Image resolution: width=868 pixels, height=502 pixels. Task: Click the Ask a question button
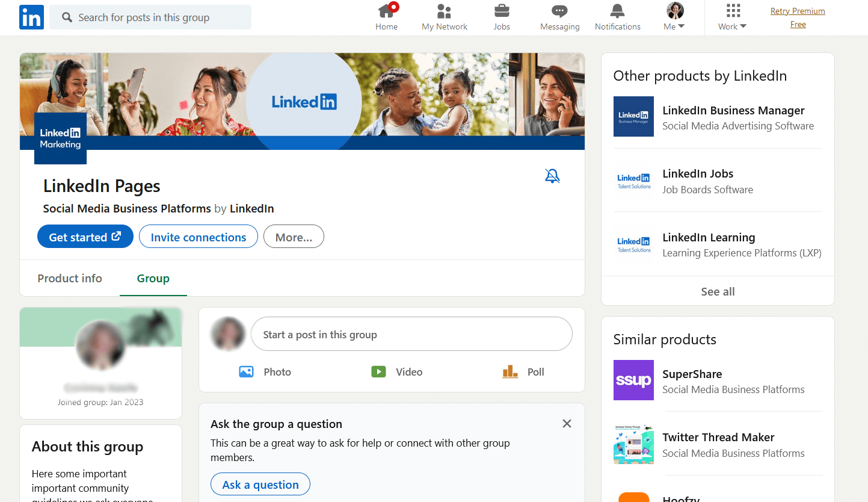pyautogui.click(x=260, y=484)
